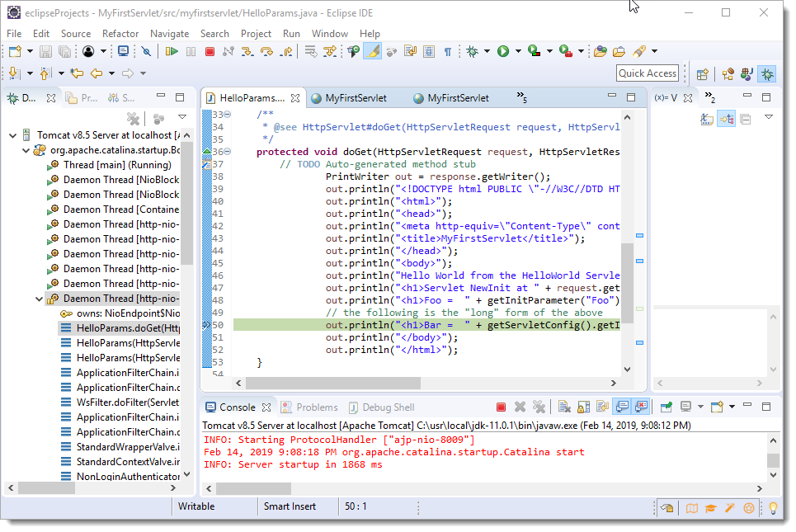Toggle Word Wrap in Console
Image resolution: width=796 pixels, height=532 pixels.
pyautogui.click(x=603, y=407)
